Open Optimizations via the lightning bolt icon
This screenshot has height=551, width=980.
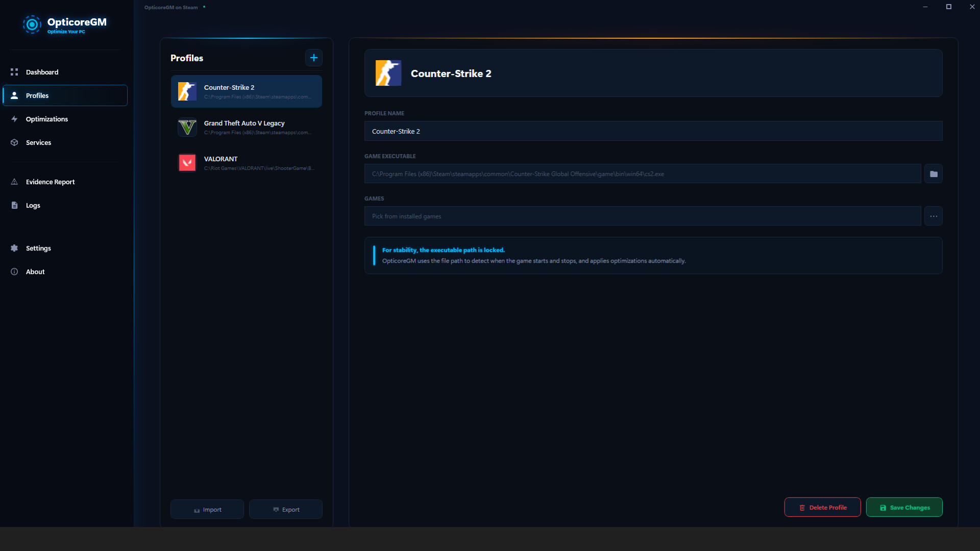(x=14, y=119)
